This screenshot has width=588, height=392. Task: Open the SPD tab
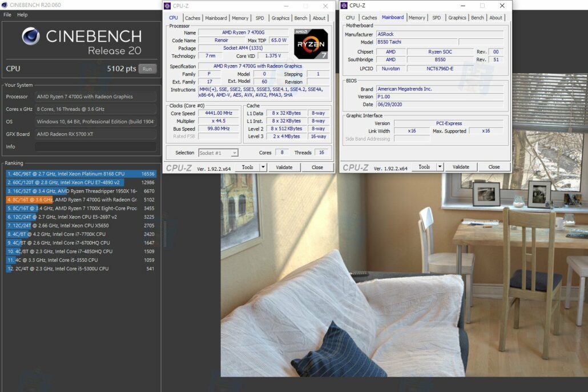coord(259,18)
